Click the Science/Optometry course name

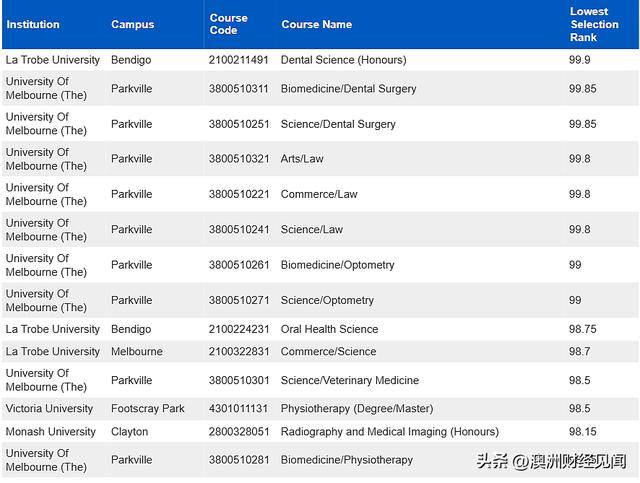pos(327,300)
